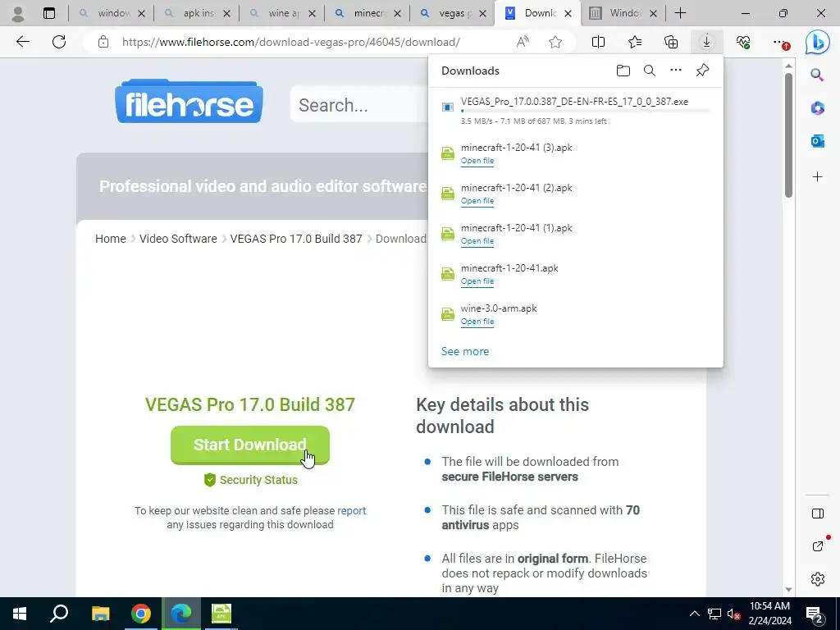Viewport: 840px width, 630px height.
Task: Open sidebar Search icon
Action: tap(817, 75)
